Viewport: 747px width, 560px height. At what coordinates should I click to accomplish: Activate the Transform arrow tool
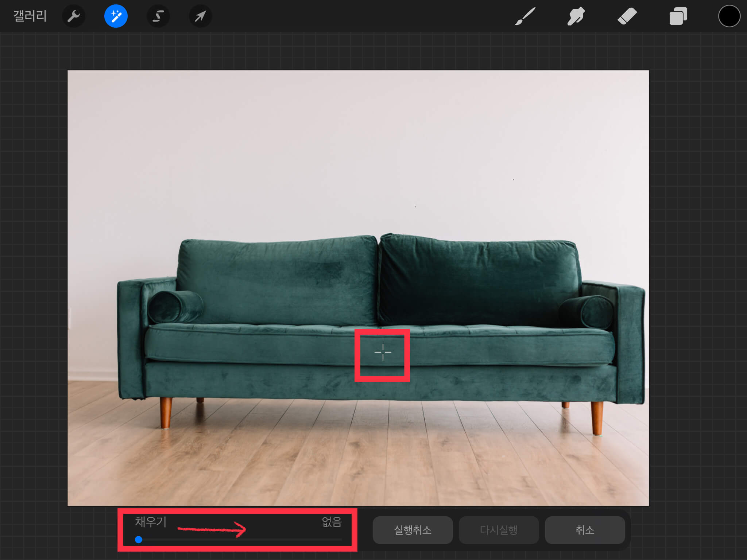pos(200,16)
